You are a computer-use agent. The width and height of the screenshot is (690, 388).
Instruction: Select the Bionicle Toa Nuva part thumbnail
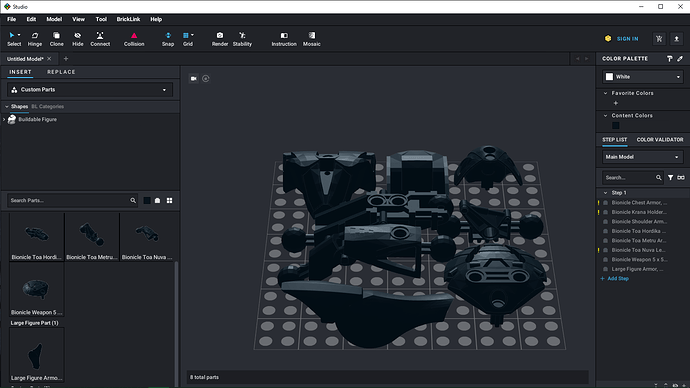point(147,238)
